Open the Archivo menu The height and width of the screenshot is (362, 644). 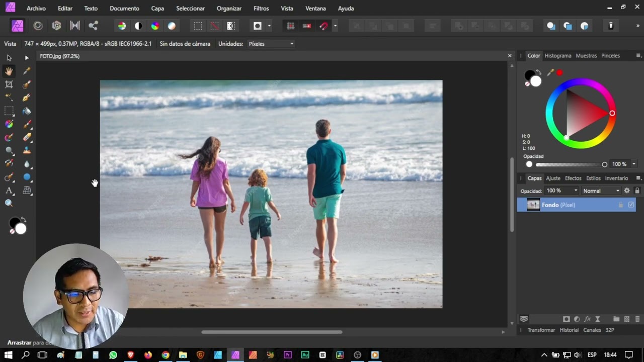coord(36,9)
